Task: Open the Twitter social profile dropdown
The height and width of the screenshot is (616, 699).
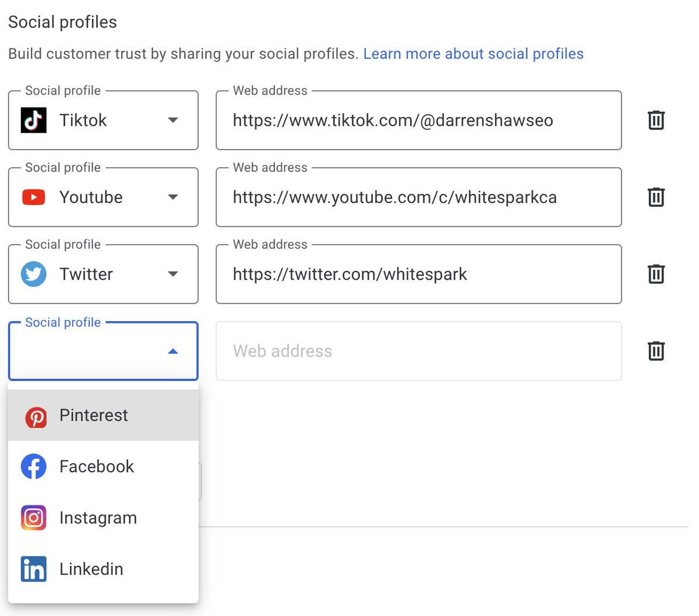Action: 103,274
